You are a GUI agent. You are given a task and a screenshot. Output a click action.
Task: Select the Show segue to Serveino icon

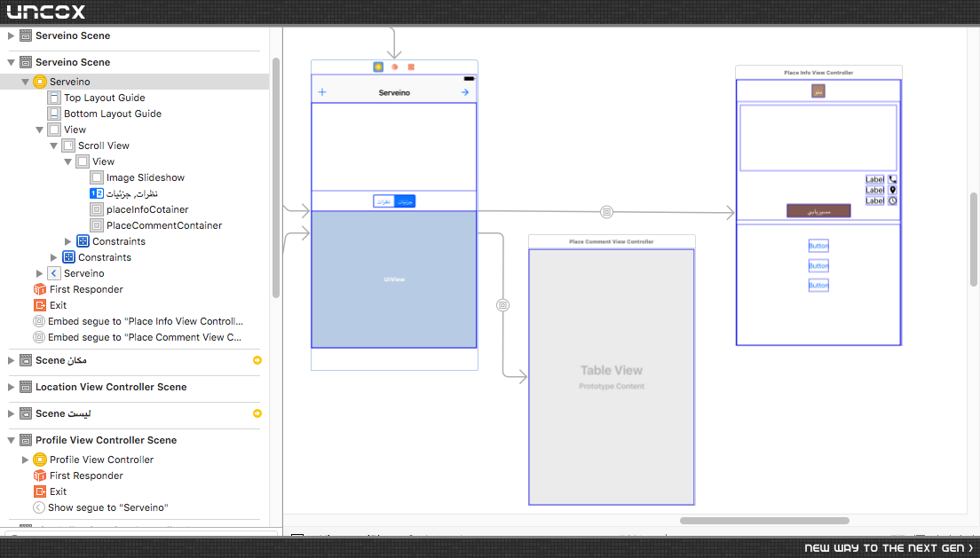[x=39, y=507]
